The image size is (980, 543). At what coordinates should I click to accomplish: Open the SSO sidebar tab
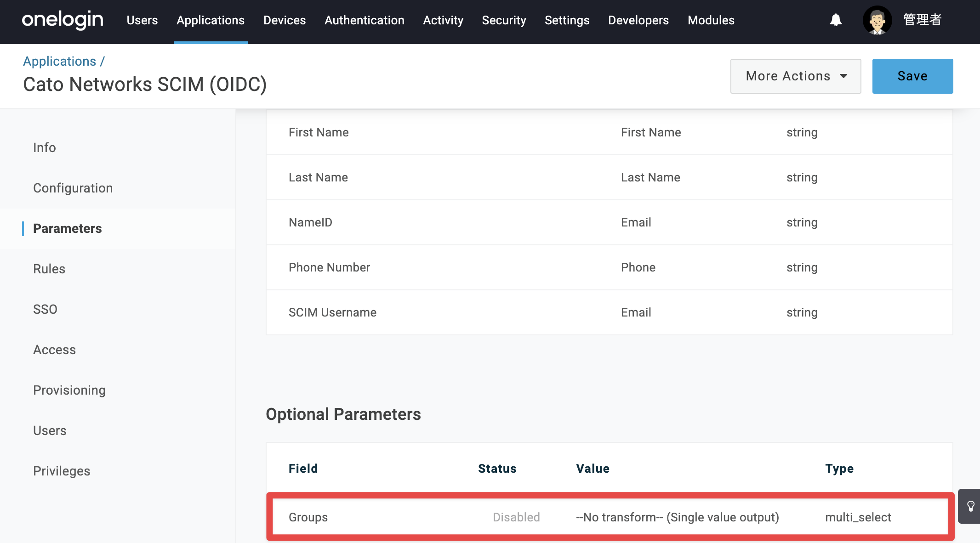point(45,309)
